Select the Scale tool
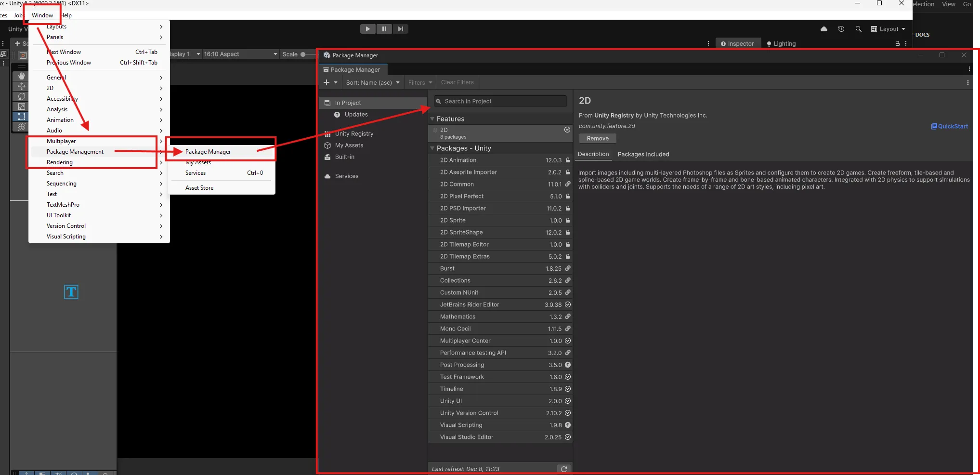 21,106
